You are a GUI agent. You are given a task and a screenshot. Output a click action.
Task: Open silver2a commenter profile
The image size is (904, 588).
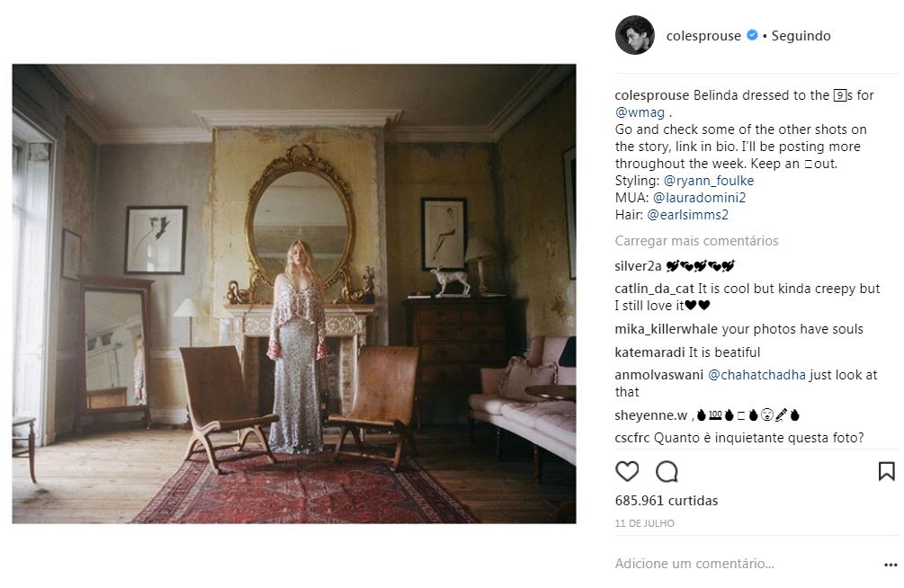tap(638, 266)
